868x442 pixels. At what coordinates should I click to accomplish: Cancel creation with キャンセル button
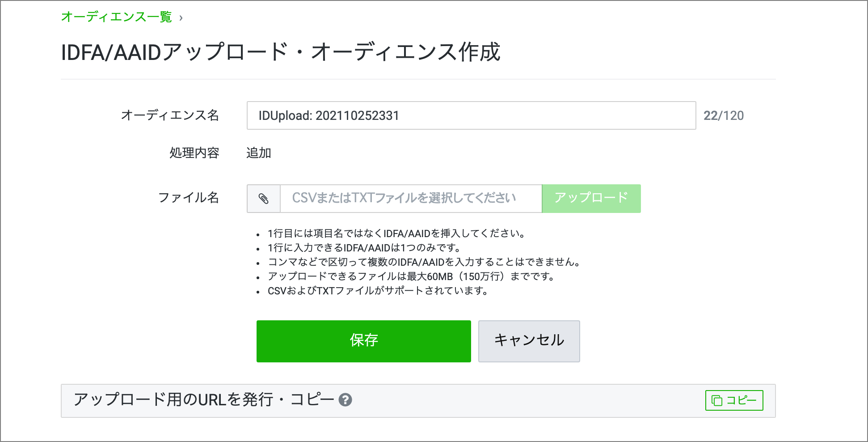click(529, 341)
